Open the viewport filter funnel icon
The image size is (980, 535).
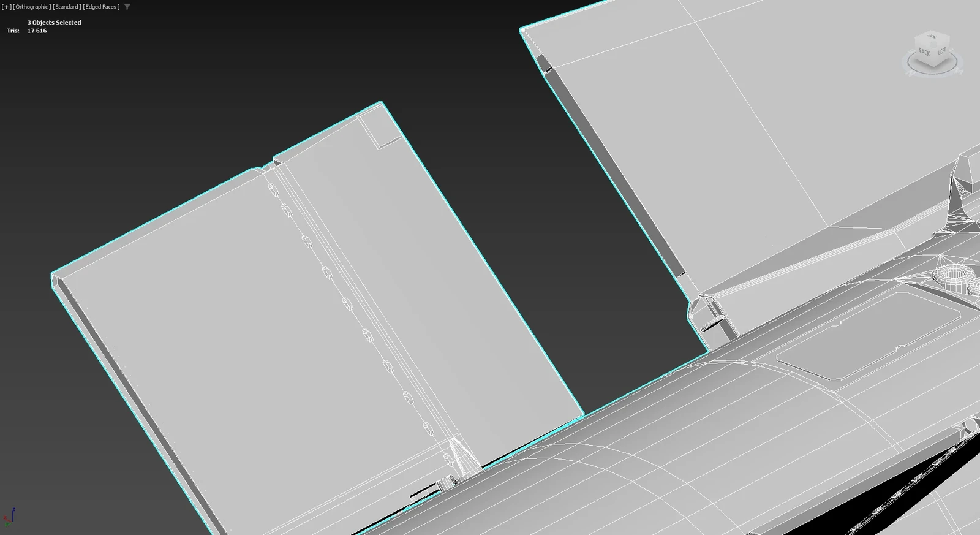(x=127, y=7)
